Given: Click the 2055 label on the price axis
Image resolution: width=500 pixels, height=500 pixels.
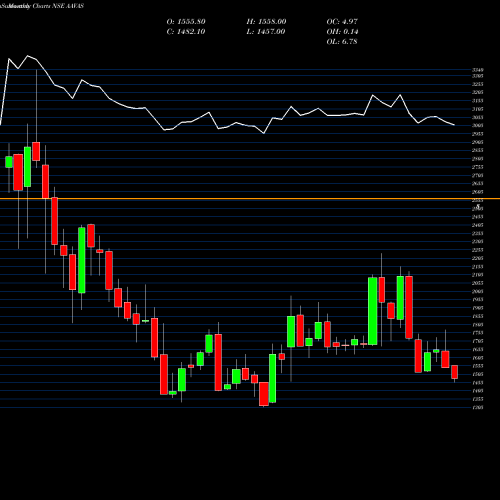Looking at the screenshot, I should click(478, 283).
